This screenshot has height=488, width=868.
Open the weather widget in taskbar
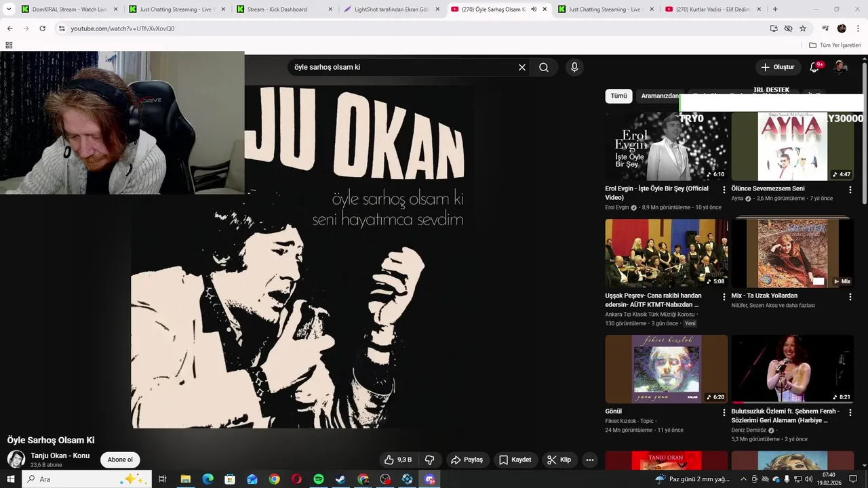click(x=692, y=479)
